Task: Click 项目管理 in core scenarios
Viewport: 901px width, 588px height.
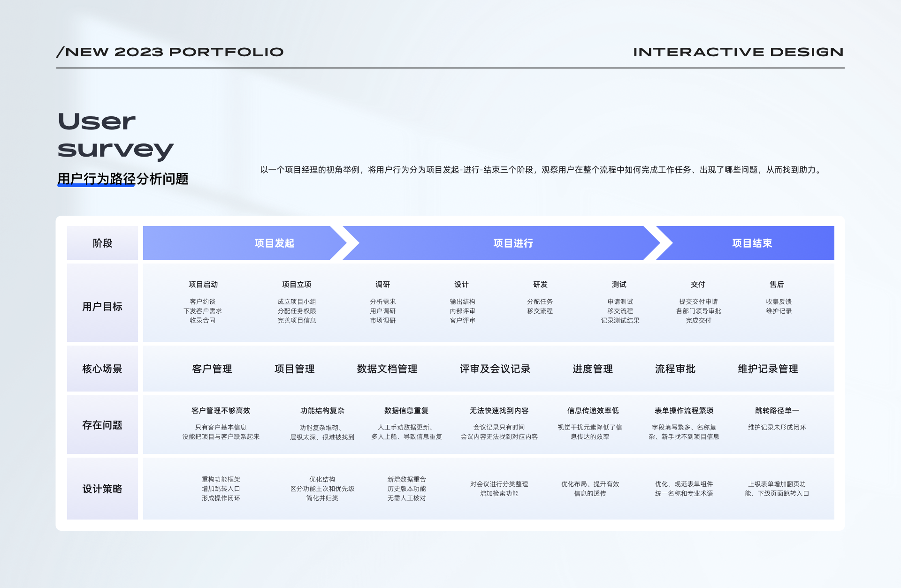Action: [x=295, y=369]
